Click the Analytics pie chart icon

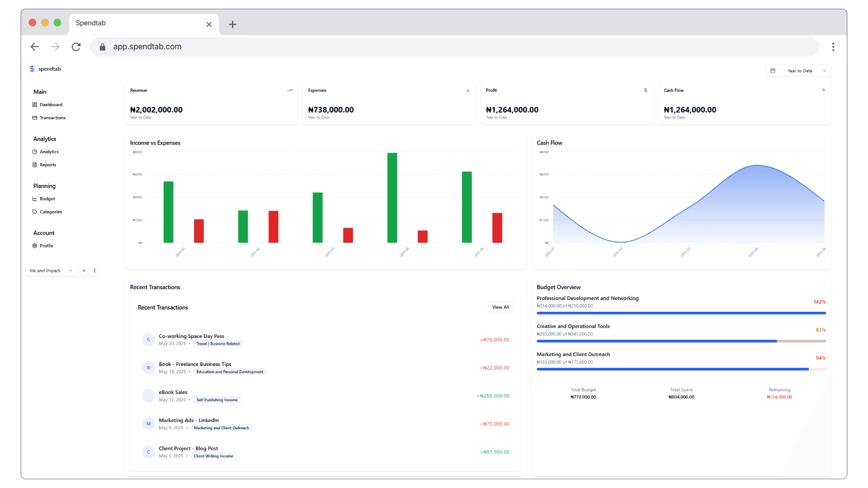tap(35, 152)
